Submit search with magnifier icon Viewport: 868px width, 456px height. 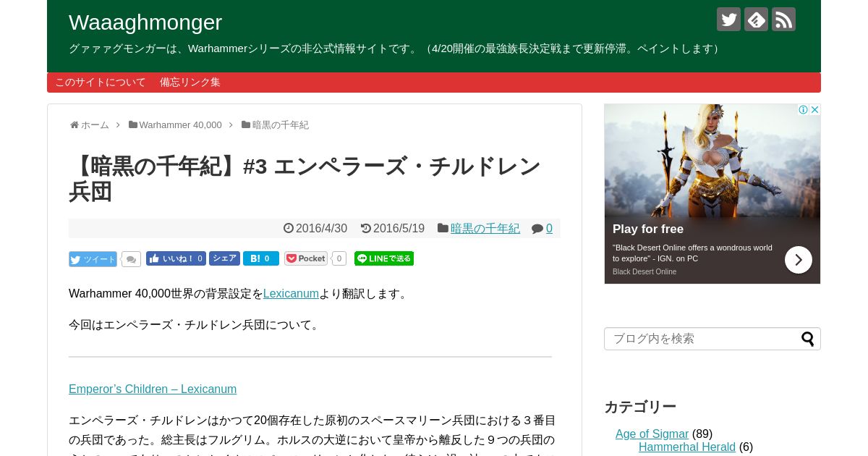pos(808,339)
